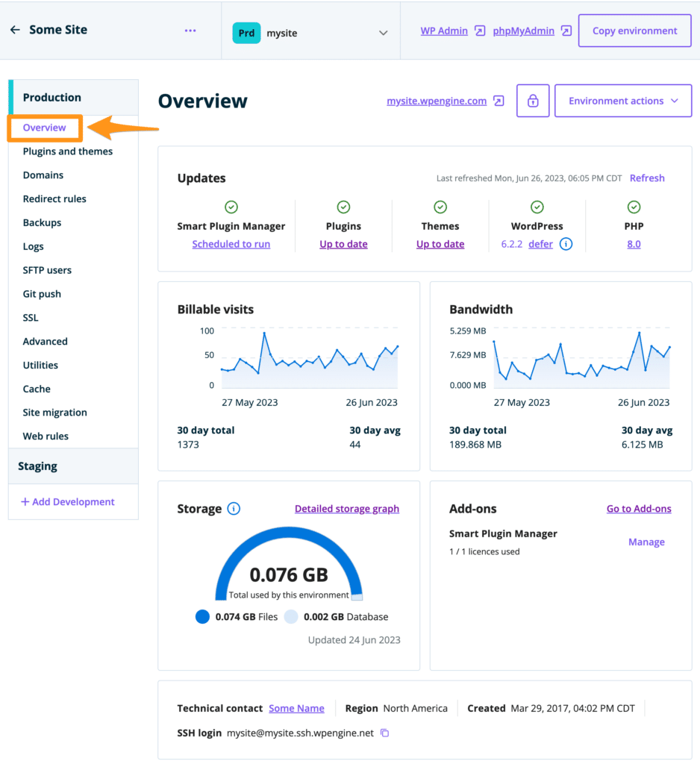Viewport: 700px width, 764px height.
Task: Refresh the updates status
Action: pyautogui.click(x=646, y=178)
